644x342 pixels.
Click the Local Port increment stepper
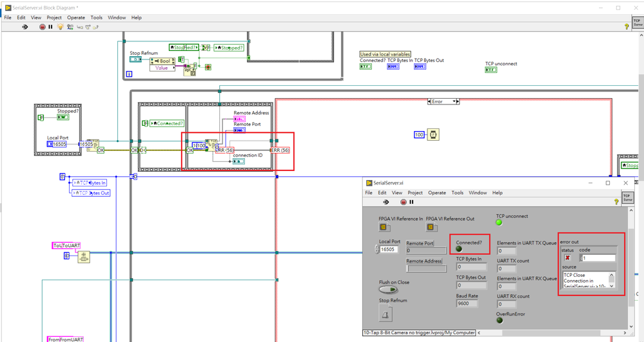(376, 247)
